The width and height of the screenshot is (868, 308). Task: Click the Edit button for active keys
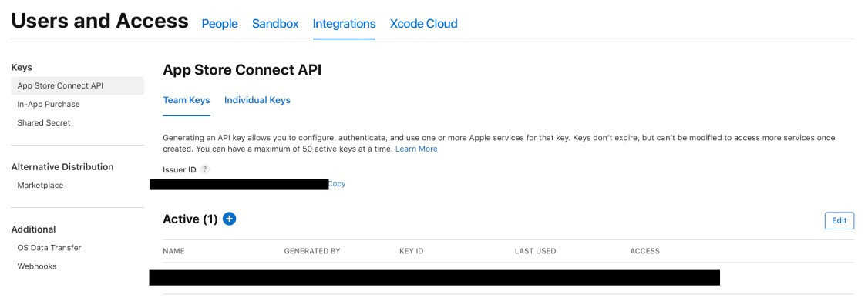tap(839, 220)
